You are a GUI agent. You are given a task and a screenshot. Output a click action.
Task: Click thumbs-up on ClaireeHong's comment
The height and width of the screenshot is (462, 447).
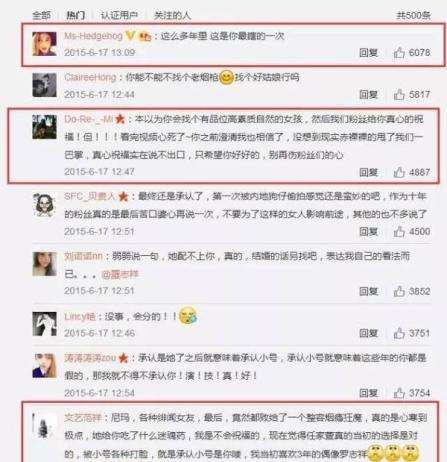(x=399, y=94)
